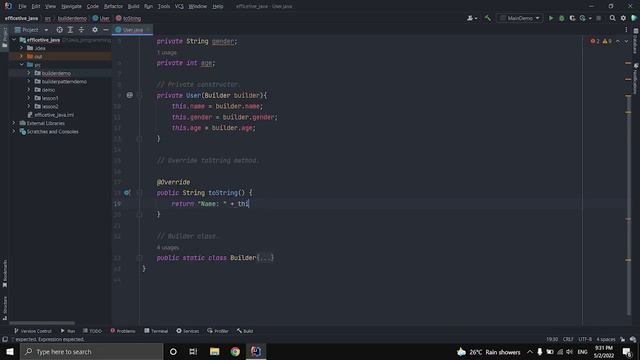Build the project with the hammer icon

point(488,18)
